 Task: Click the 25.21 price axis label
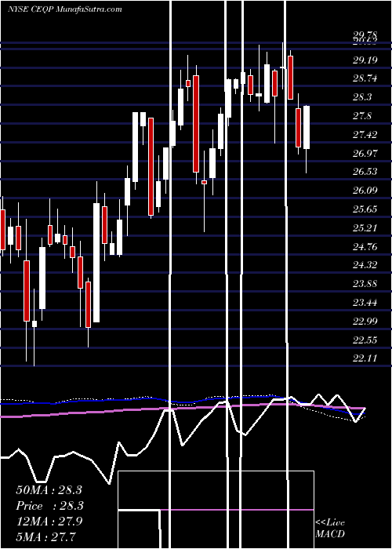coord(365,228)
